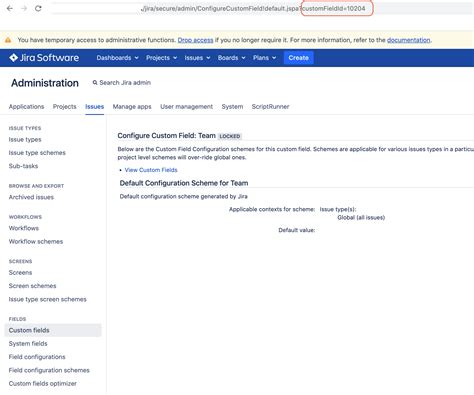Reload the page with the refresh icon
The width and height of the screenshot is (474, 395).
(x=38, y=8)
